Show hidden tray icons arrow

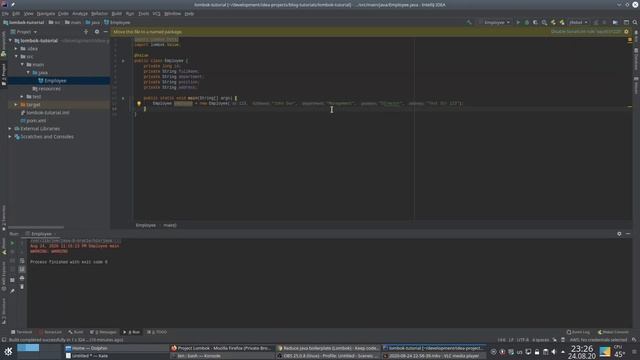[x=563, y=352]
